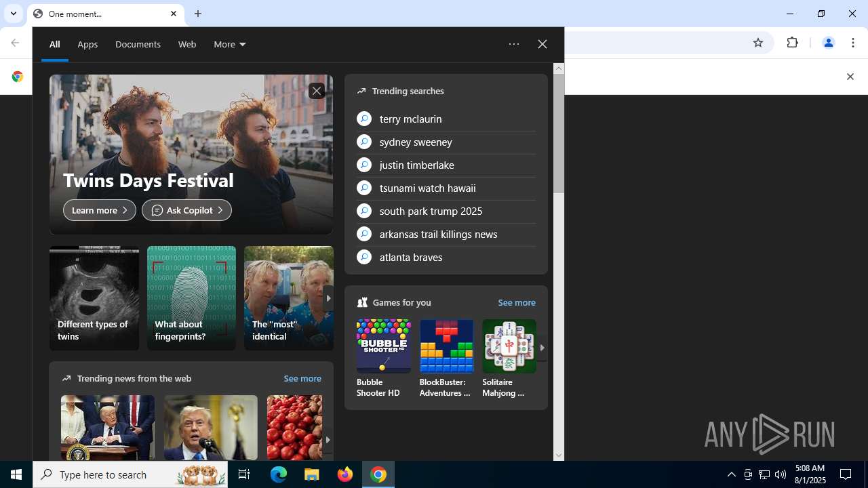
Task: Click the search icon beside justin timberlake
Action: (364, 165)
